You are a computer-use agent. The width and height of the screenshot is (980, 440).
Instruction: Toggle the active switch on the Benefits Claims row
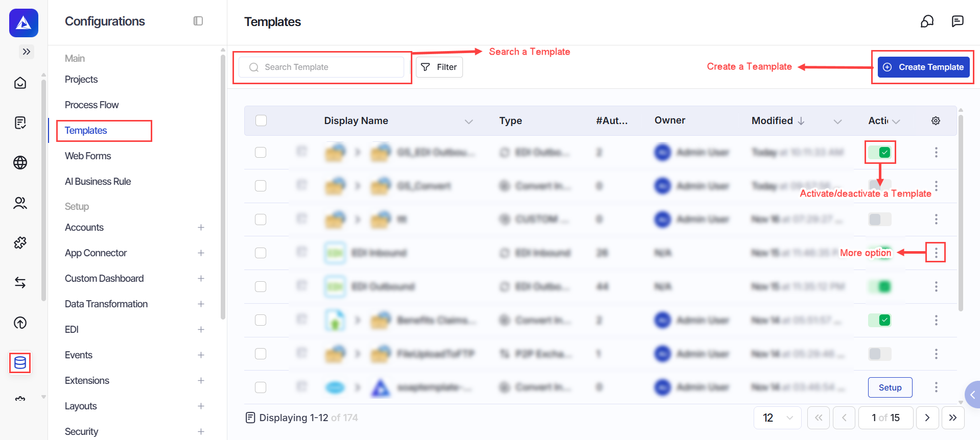(x=880, y=320)
